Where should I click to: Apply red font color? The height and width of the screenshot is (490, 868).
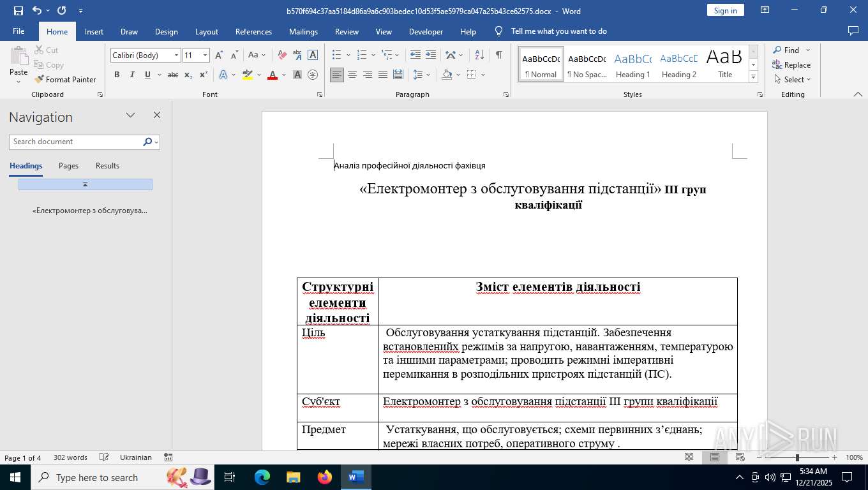[x=273, y=75]
